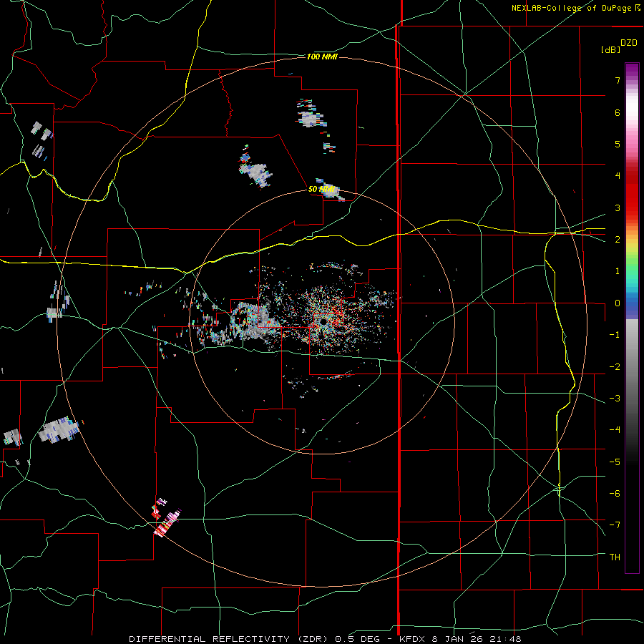Select the 100 NMI range ring label
The width and height of the screenshot is (644, 644).
(322, 57)
